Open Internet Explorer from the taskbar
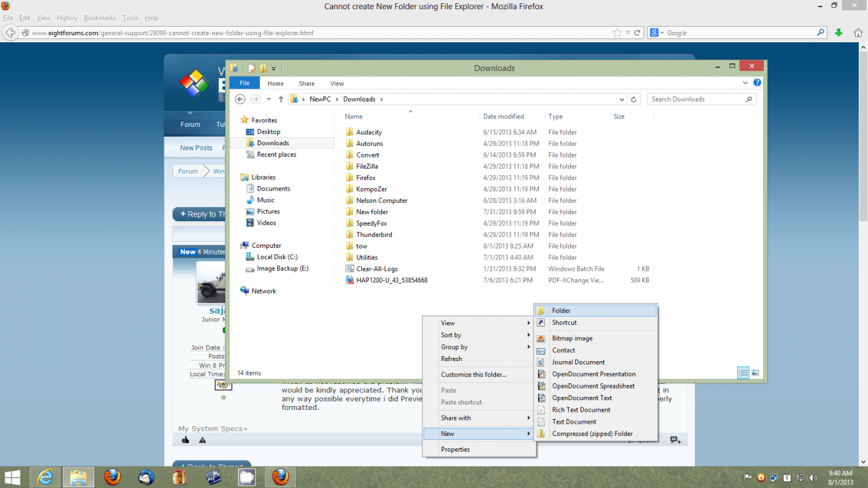The height and width of the screenshot is (488, 868). [x=45, y=477]
